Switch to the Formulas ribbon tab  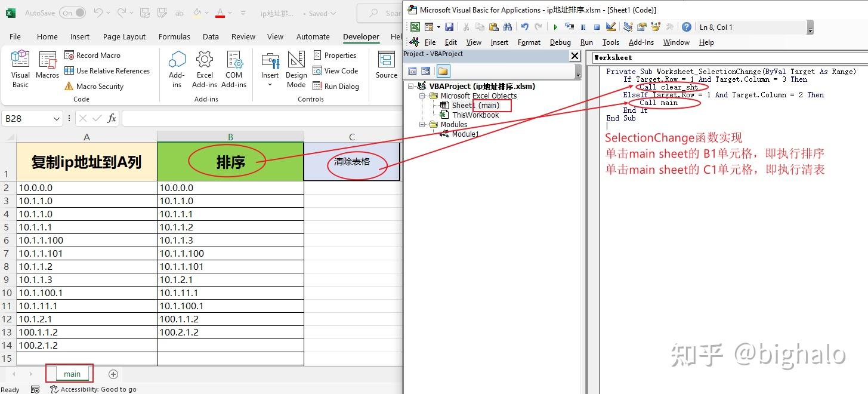coord(174,36)
